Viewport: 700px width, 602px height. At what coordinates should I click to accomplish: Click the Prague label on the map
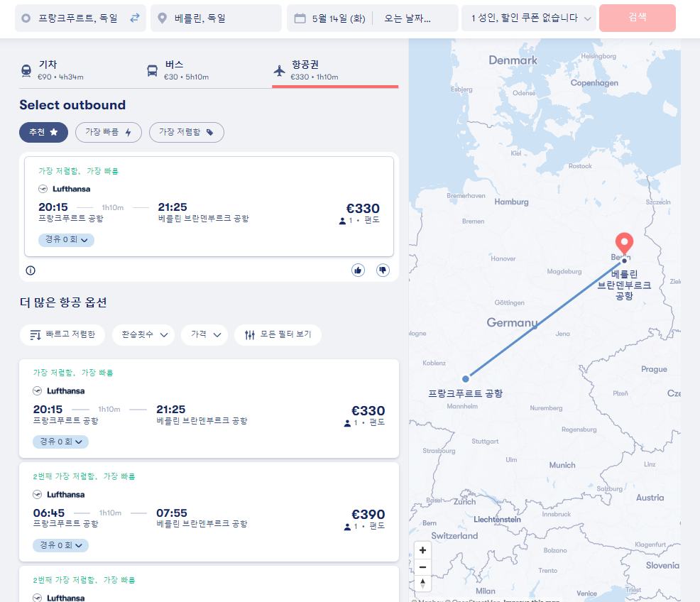coord(654,369)
